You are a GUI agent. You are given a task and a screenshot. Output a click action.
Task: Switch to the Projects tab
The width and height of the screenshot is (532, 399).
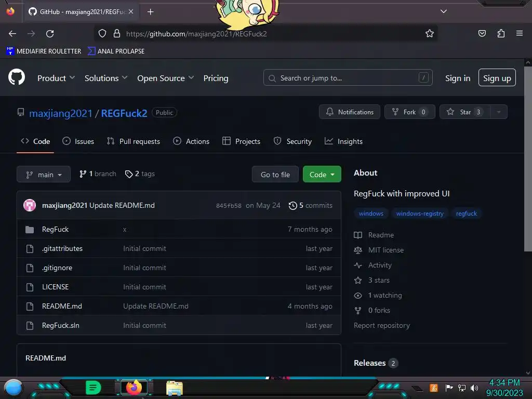pyautogui.click(x=241, y=141)
